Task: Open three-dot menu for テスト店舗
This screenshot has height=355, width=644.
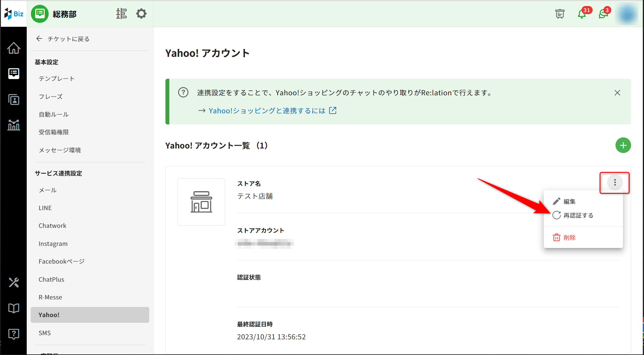Action: pos(615,182)
